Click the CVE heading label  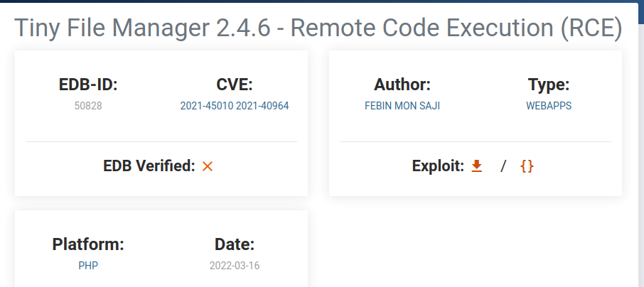coord(235,85)
